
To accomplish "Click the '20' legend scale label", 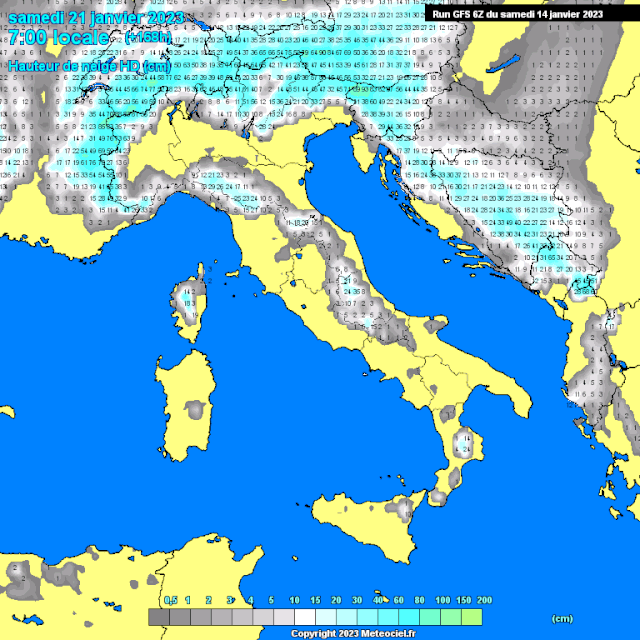I will 336,600.
